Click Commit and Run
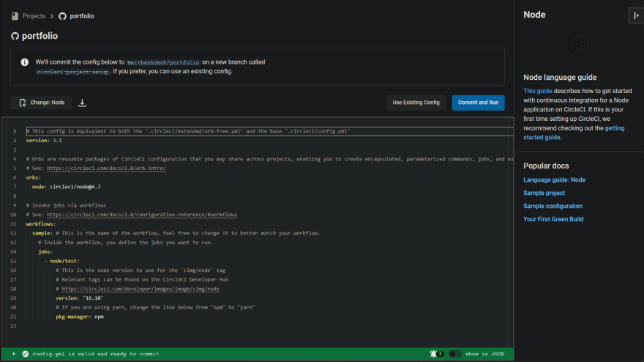The width and height of the screenshot is (644, 362). (x=478, y=103)
